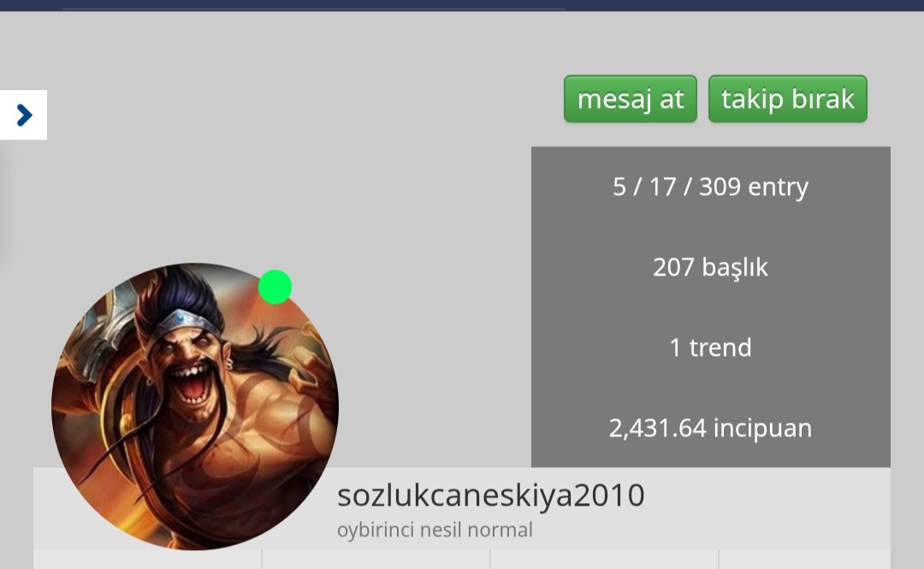The height and width of the screenshot is (569, 924).
Task: View the '207 başlık' count
Action: coord(710,267)
